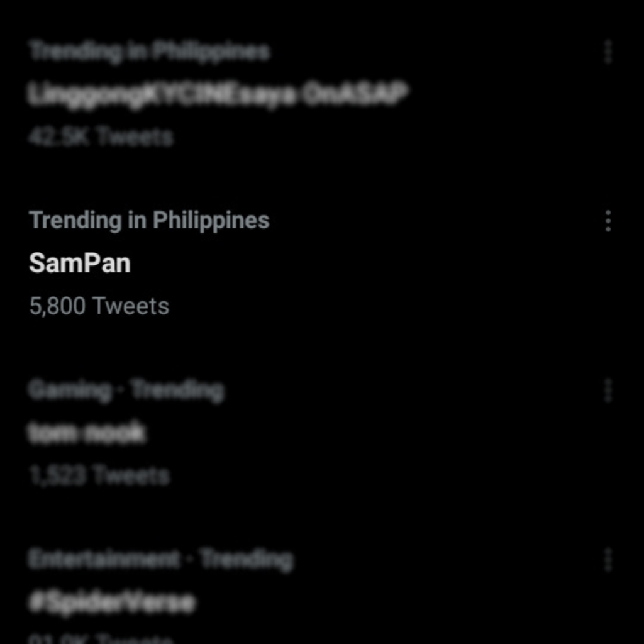Click Trending in Philippines label above SamPan
The image size is (644, 644).
[149, 221]
